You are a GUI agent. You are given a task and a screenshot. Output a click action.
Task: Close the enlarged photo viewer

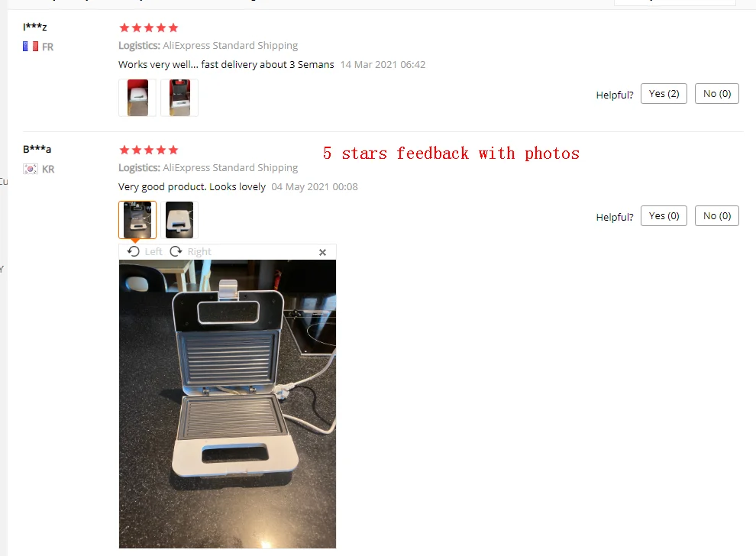coord(322,252)
